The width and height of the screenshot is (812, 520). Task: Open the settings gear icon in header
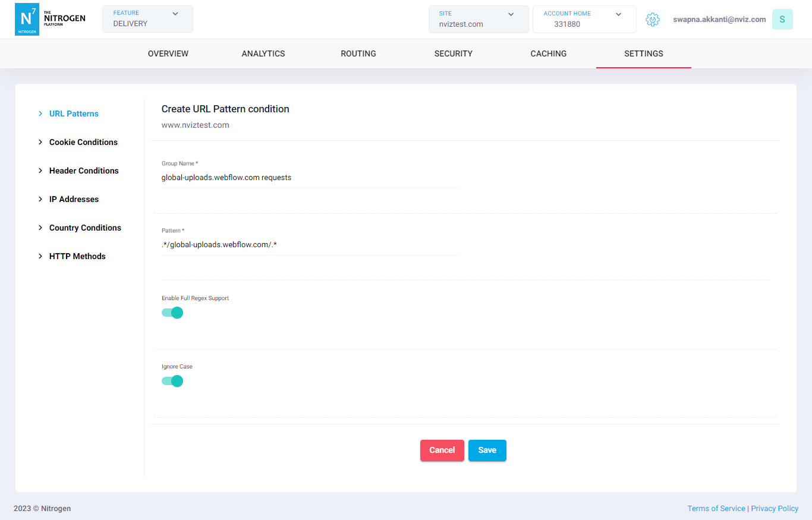652,20
